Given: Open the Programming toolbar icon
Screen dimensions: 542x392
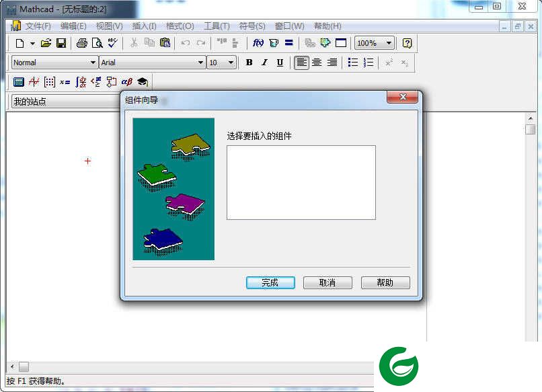Looking at the screenshot, I should click(112, 82).
